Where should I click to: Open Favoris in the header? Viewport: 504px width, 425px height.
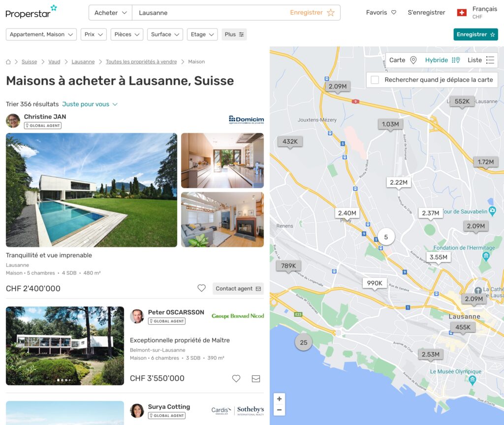click(381, 12)
